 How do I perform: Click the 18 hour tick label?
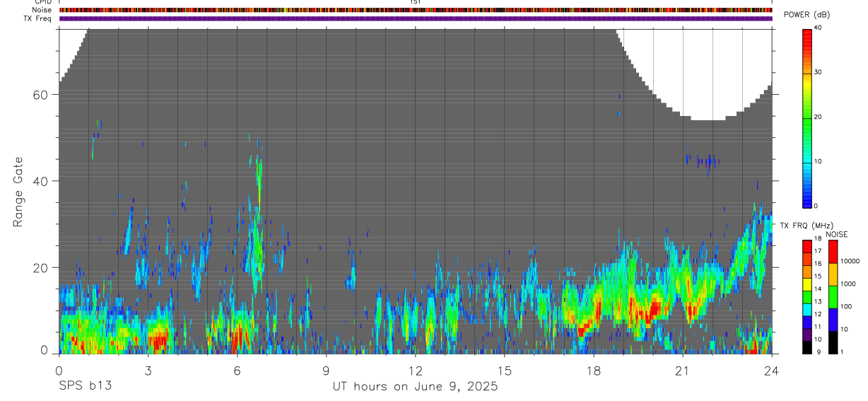(593, 371)
